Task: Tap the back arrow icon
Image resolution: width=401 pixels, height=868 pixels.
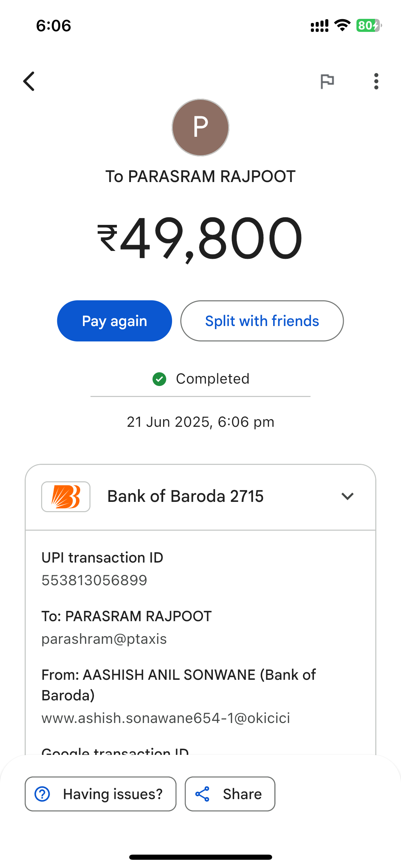Action: click(x=29, y=81)
